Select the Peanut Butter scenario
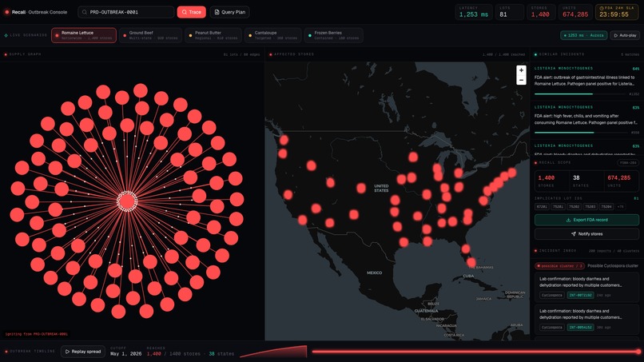The image size is (644, 362). pyautogui.click(x=213, y=35)
